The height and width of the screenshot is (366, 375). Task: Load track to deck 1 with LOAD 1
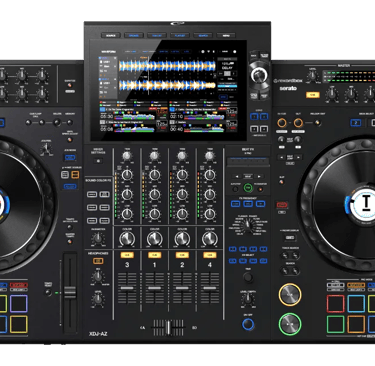[254, 117]
